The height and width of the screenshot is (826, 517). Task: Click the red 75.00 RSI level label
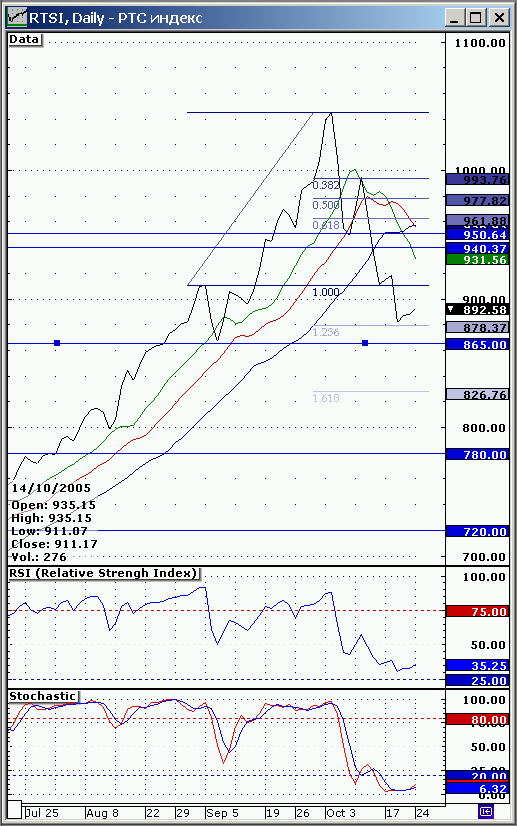click(x=477, y=612)
